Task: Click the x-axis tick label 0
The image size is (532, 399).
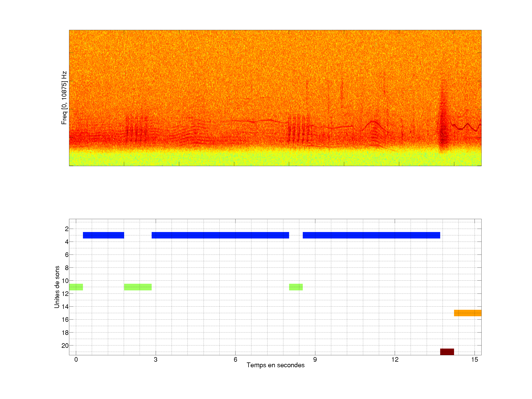Action: pos(76,359)
